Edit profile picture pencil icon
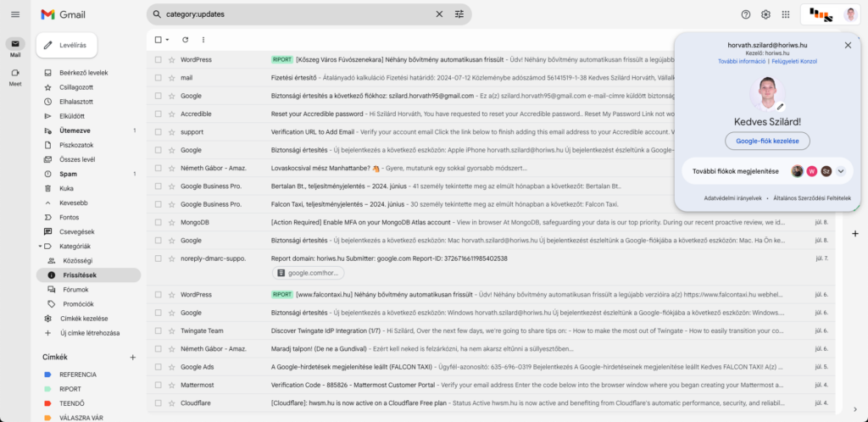The image size is (868, 422). [x=781, y=106]
